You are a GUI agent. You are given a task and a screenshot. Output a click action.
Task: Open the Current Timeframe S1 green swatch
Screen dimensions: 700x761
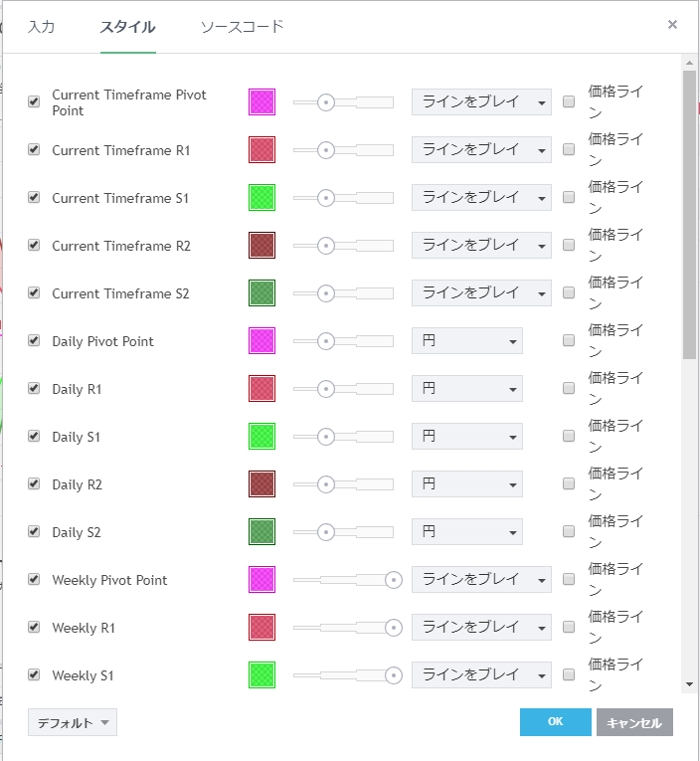point(262,198)
